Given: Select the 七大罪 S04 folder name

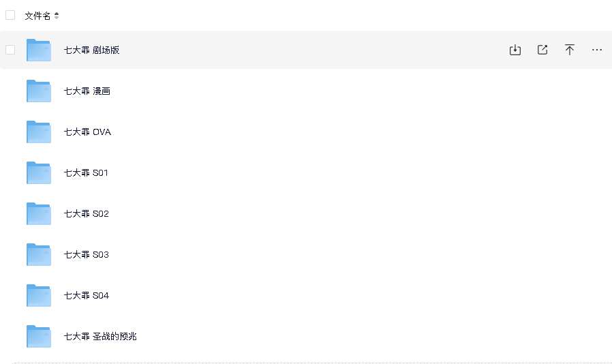Looking at the screenshot, I should click(x=87, y=296).
